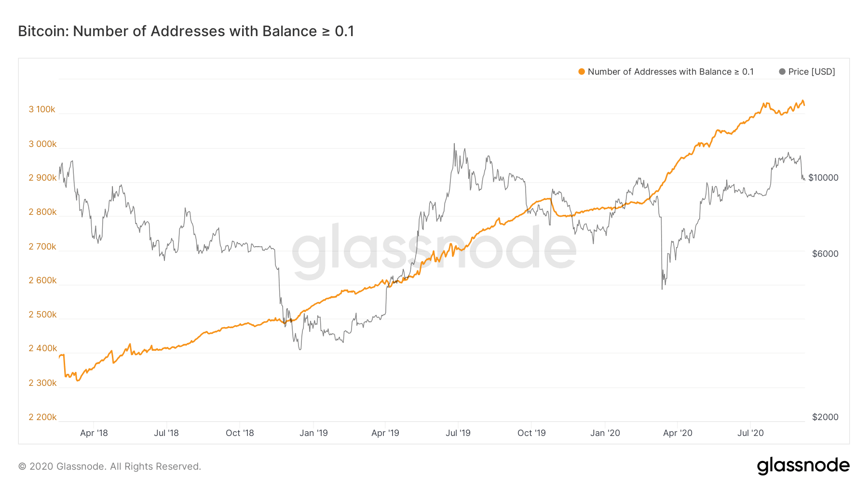Click the $6000 right axis label

825,254
